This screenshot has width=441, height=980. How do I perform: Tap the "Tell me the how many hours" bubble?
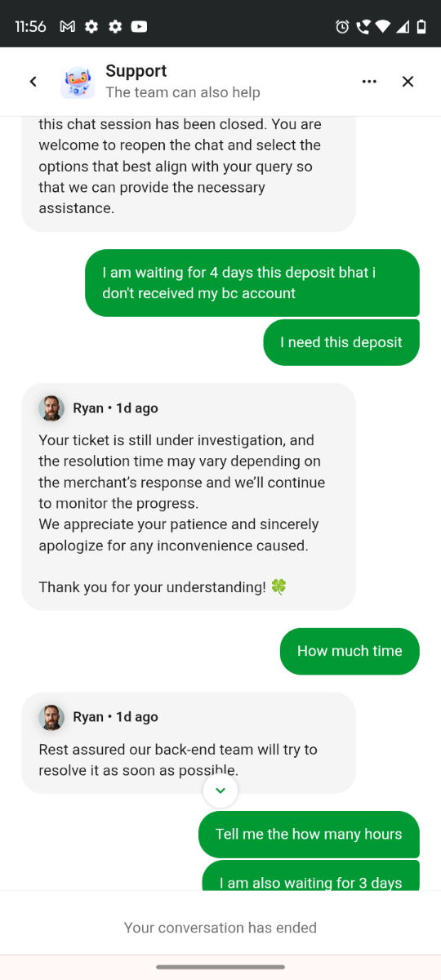(x=309, y=834)
